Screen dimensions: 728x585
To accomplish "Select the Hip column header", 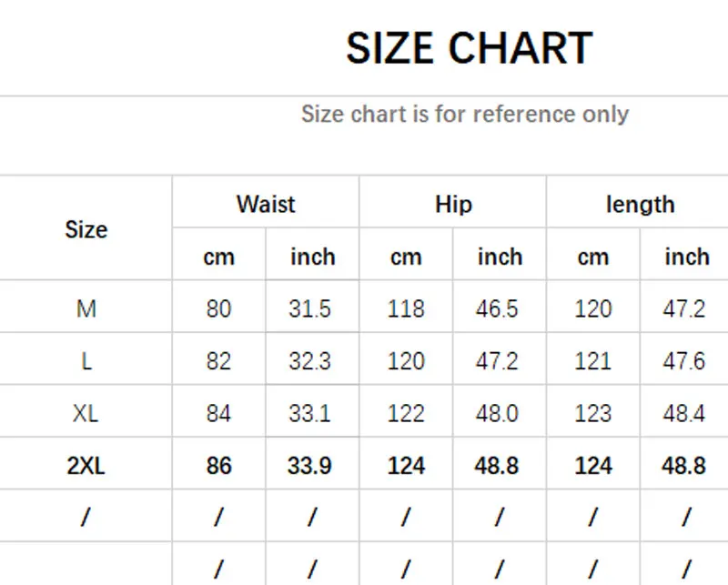I will tap(453, 204).
